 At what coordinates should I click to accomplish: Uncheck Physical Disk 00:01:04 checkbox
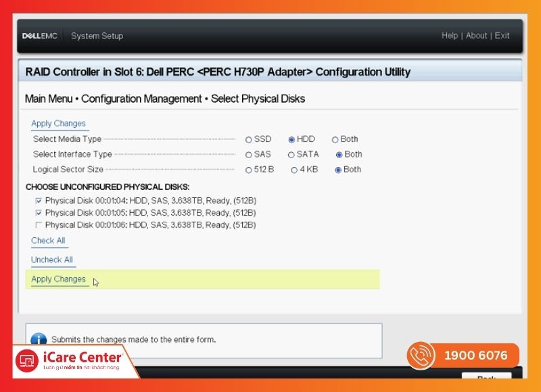coord(39,201)
